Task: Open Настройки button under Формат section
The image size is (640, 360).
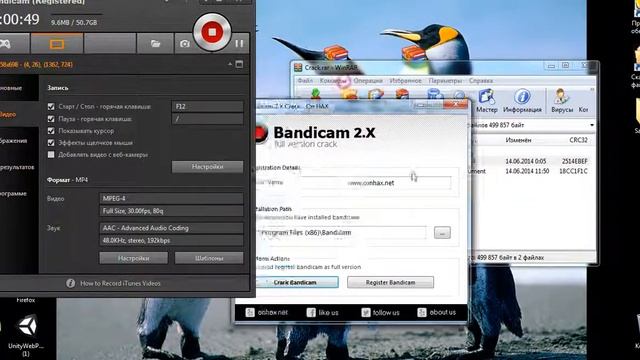Action: click(x=133, y=258)
